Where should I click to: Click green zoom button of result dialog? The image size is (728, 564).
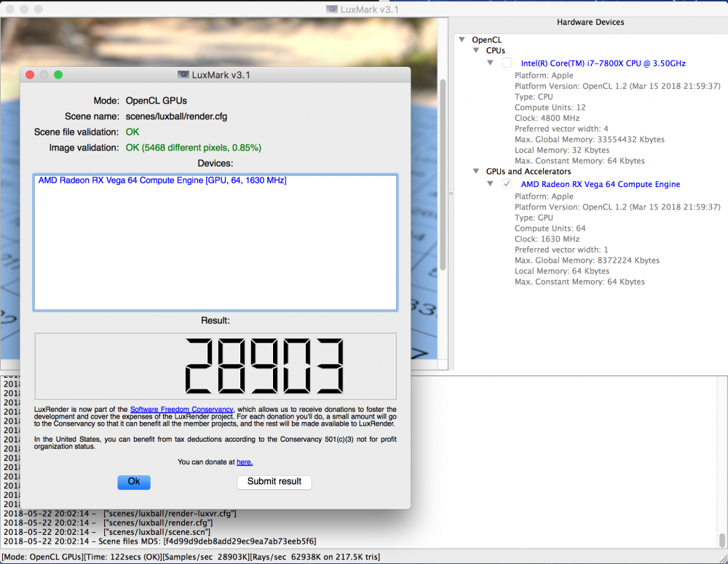click(58, 75)
